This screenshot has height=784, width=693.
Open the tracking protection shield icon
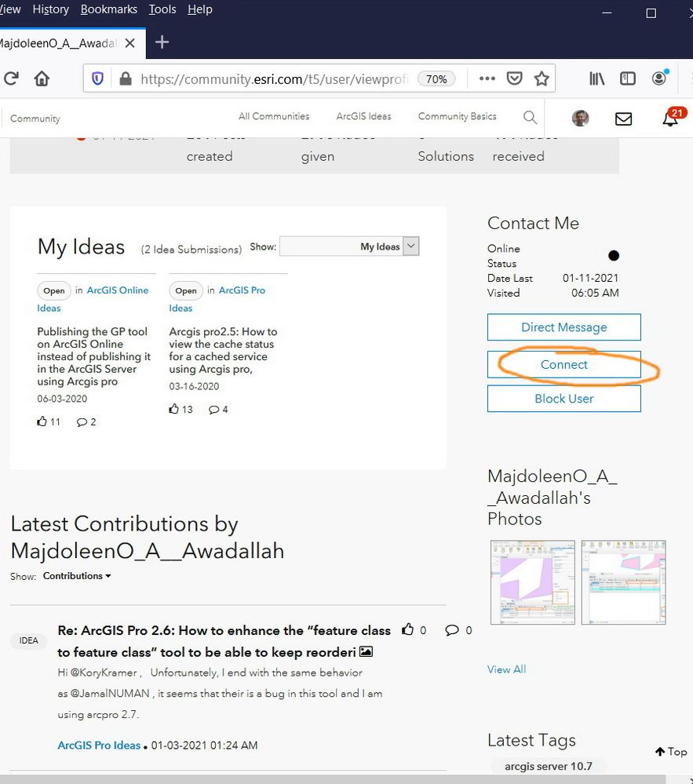[97, 78]
